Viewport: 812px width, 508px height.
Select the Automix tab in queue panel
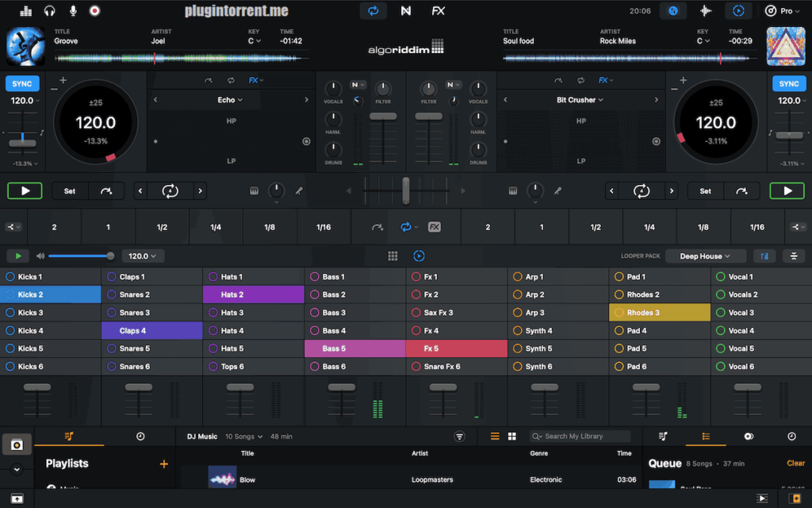(749, 437)
